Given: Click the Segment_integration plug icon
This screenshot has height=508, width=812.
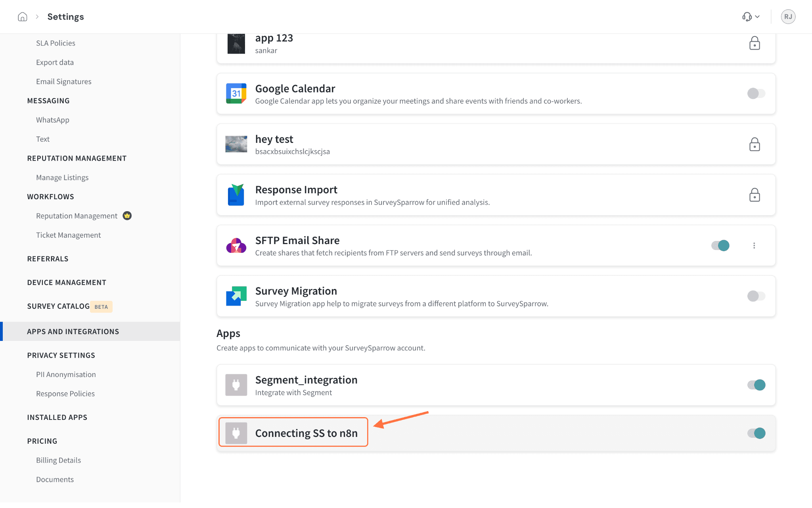Looking at the screenshot, I should pos(236,385).
